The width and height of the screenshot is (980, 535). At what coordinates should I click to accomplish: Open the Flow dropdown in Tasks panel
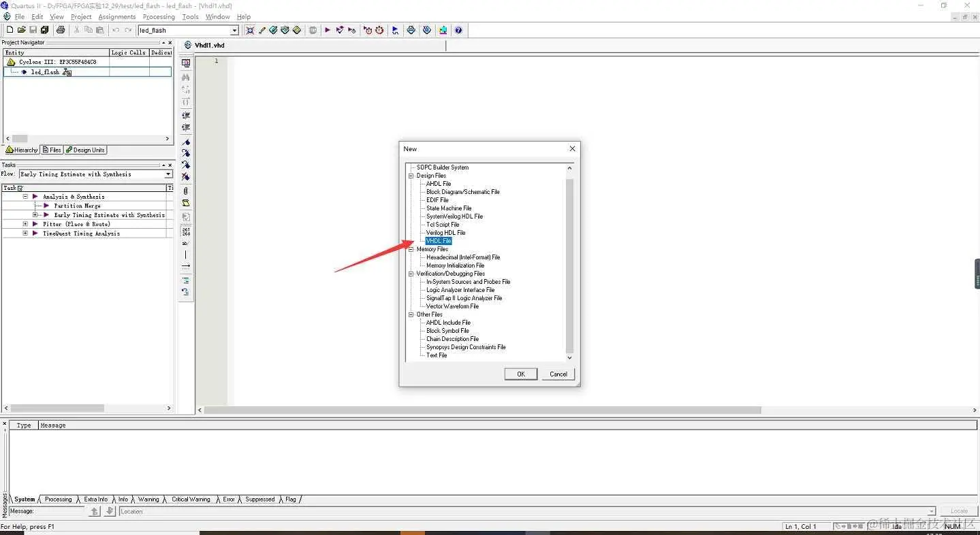[x=168, y=174]
